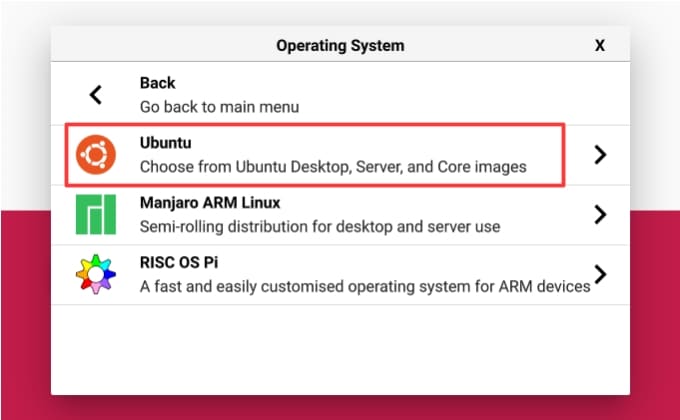The width and height of the screenshot is (680, 420).
Task: Select the Ubuntu logo icon
Action: (x=96, y=154)
